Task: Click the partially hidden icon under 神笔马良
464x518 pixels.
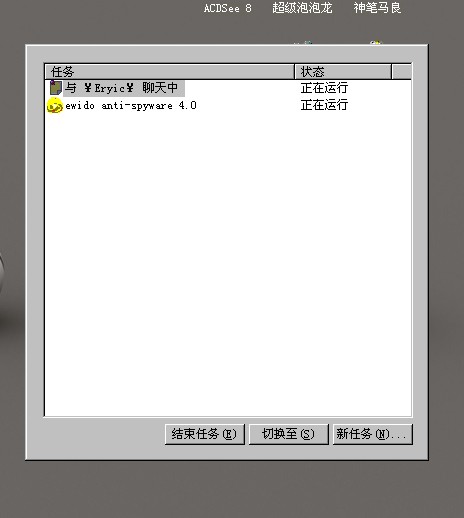Action: coord(376,42)
